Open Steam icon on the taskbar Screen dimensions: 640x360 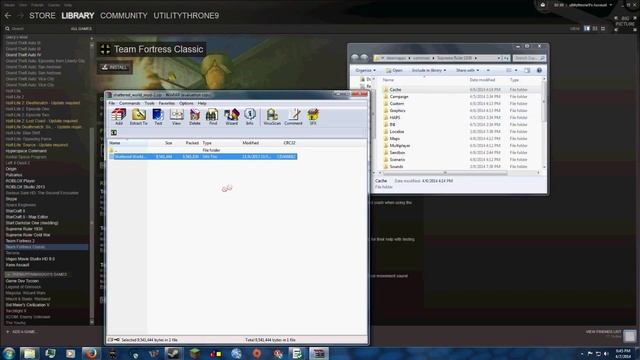tap(173, 353)
